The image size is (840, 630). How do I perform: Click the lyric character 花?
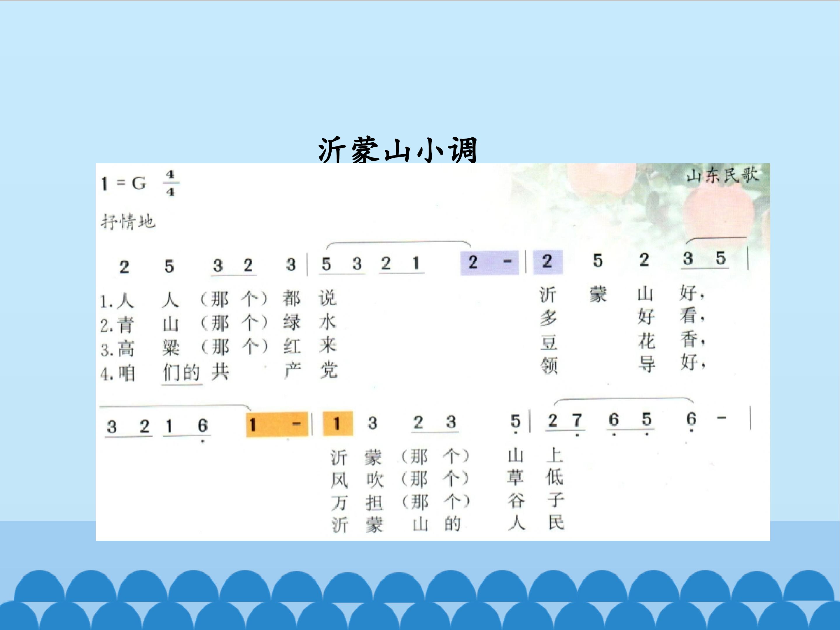click(647, 341)
